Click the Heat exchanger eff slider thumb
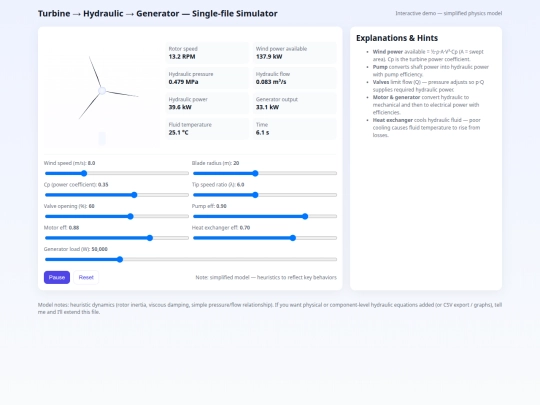 pos(293,238)
